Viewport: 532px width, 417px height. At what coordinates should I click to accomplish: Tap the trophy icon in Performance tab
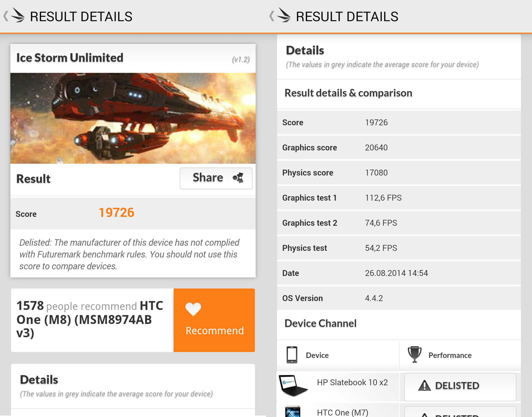coord(415,354)
